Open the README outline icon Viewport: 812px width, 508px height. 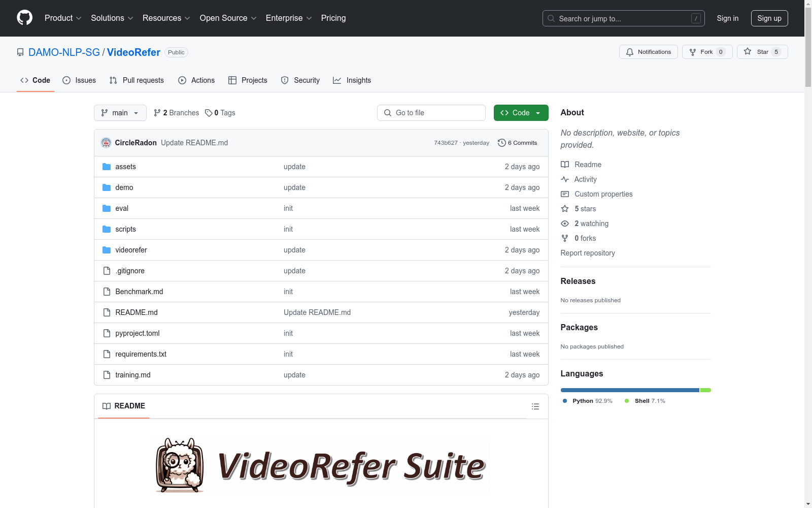[535, 406]
